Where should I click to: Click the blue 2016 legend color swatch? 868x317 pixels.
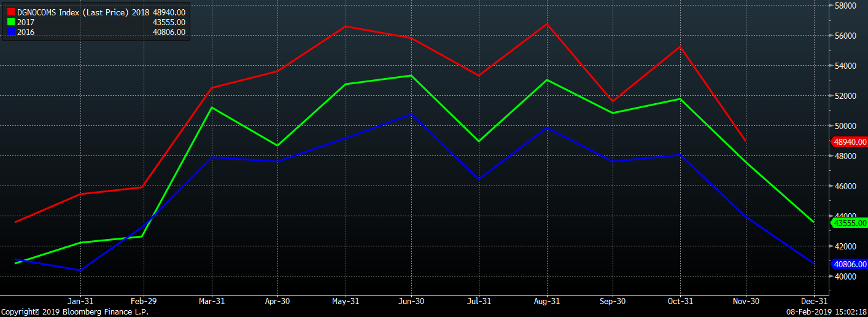coord(10,32)
